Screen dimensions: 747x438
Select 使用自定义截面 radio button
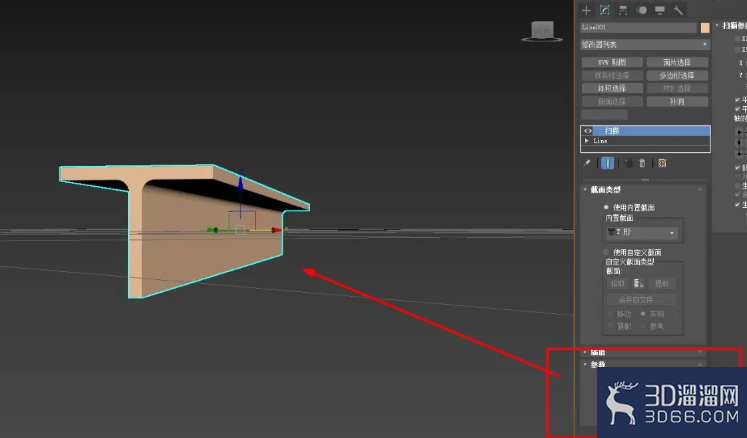(x=606, y=252)
